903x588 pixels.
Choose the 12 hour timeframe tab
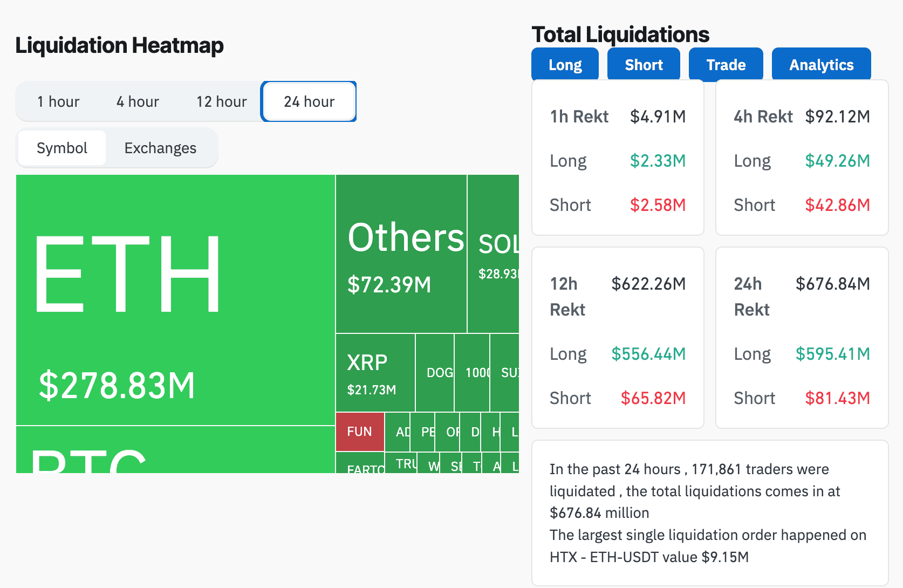(221, 101)
